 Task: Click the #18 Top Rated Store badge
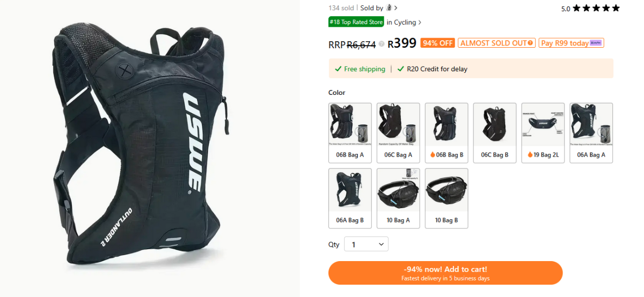pyautogui.click(x=356, y=23)
